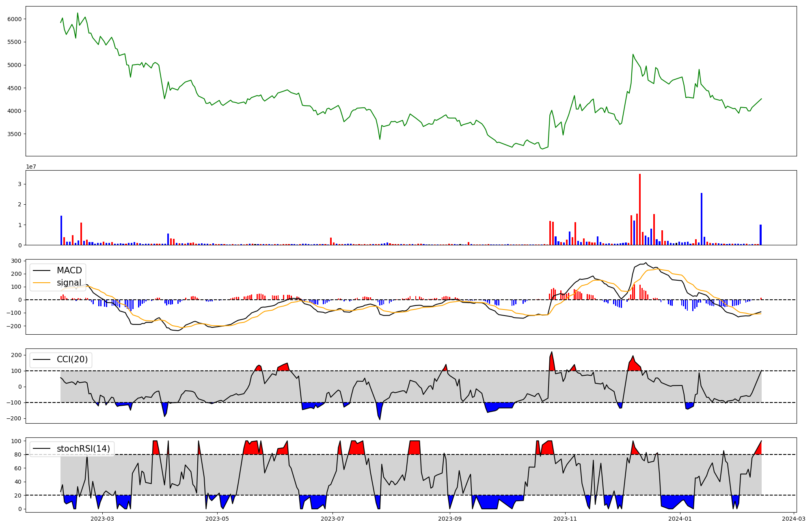Image resolution: width=812 pixels, height=528 pixels.
Task: Click the 2023-07 x-axis date label
Action: coord(333,519)
